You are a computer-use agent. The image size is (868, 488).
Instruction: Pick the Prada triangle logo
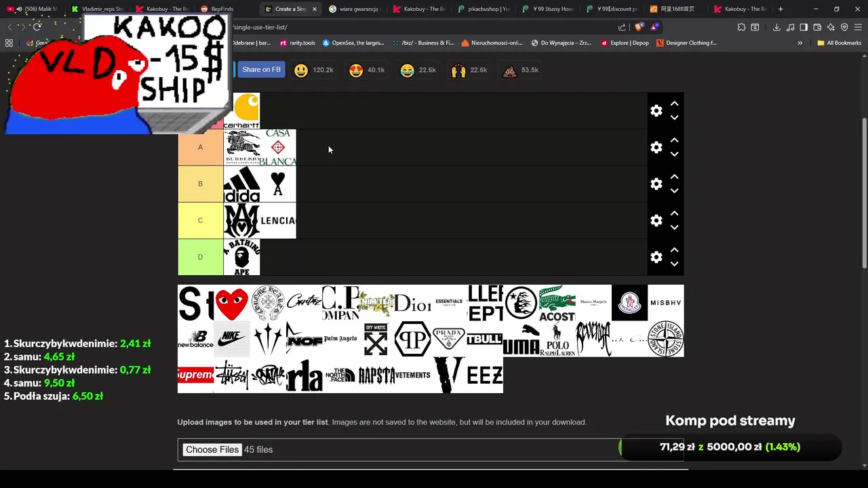tap(449, 339)
